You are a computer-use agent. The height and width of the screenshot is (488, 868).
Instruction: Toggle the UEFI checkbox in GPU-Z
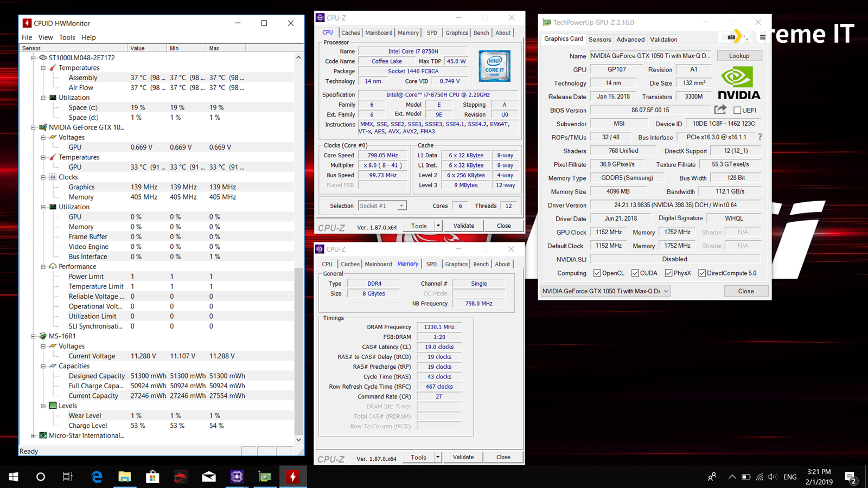pos(737,110)
